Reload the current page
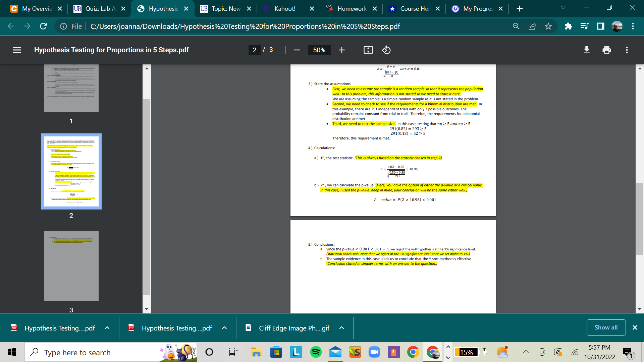Screen dimensions: 644x362 coord(43,26)
